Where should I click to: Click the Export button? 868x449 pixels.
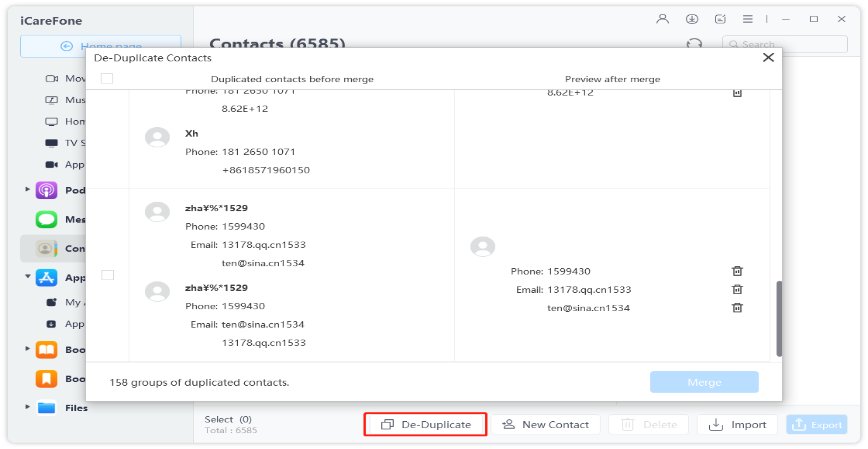817,425
